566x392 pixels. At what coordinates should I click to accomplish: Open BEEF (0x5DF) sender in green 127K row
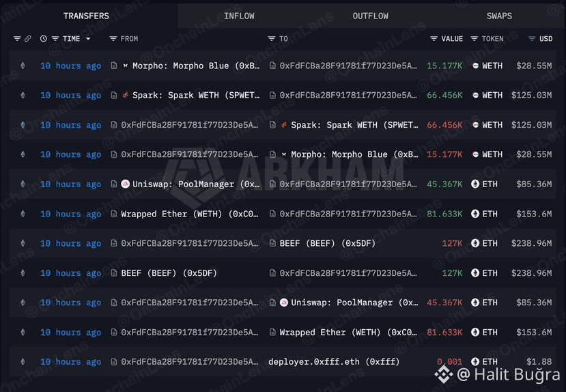point(169,273)
